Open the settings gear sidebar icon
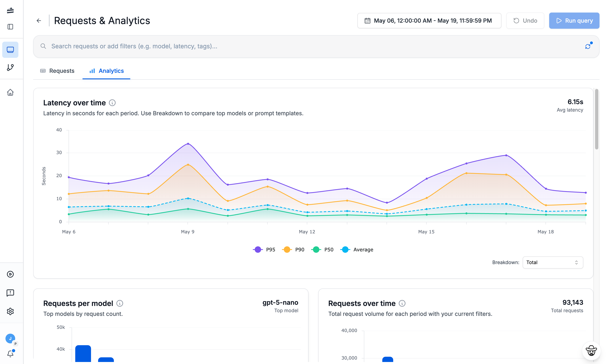Screen dimensions: 606x364 10,311
